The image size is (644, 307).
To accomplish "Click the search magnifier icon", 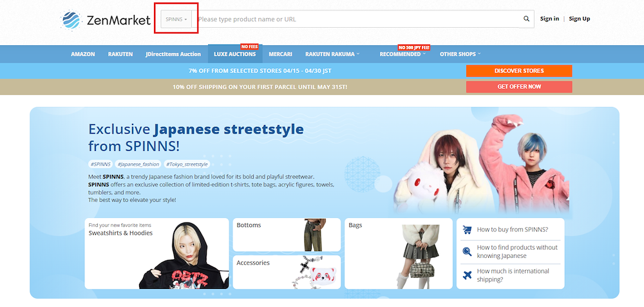I will [526, 19].
